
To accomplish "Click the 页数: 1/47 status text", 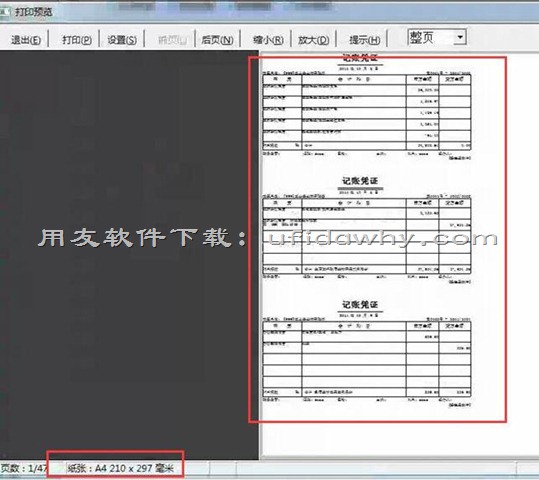I will (23, 468).
